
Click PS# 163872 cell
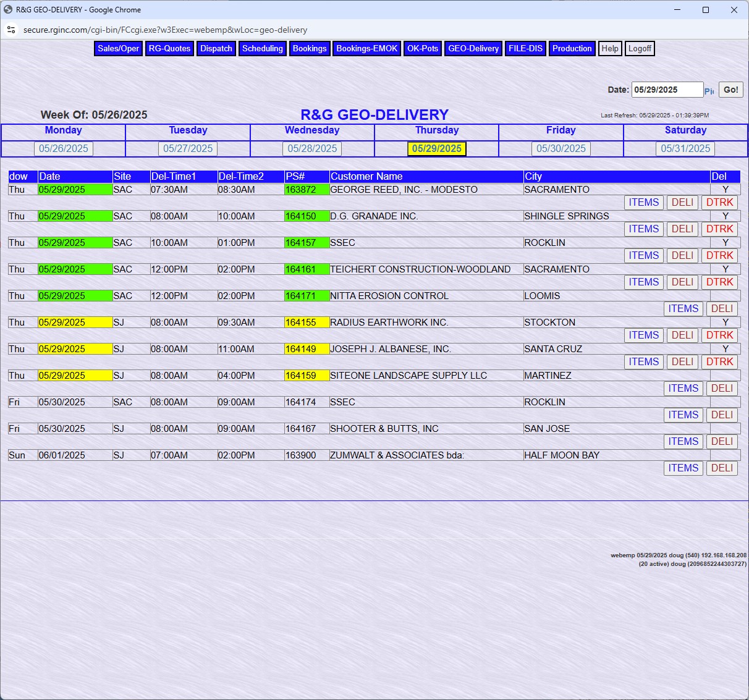click(307, 190)
